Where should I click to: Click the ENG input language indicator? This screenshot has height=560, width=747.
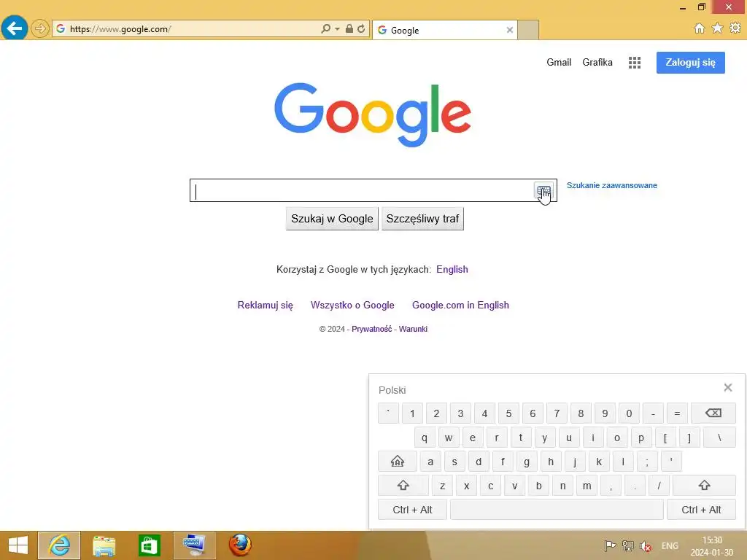point(670,546)
